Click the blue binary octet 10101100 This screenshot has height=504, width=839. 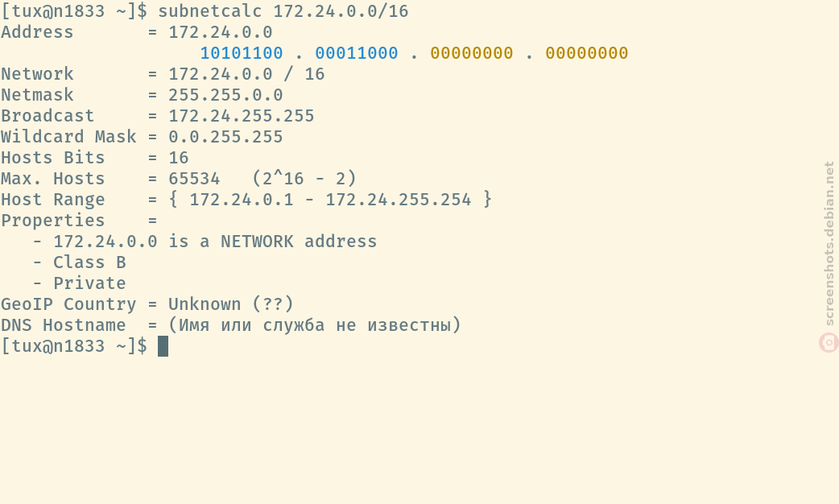(x=242, y=53)
